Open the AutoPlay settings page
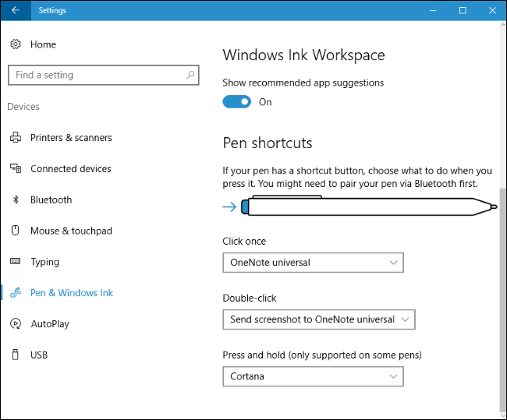Image resolution: width=507 pixels, height=420 pixels. 50,324
